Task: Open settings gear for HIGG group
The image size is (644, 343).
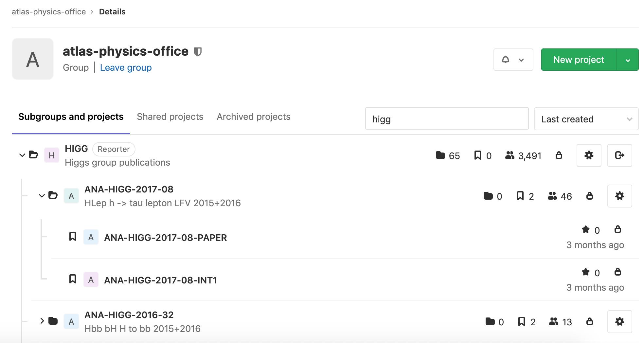Action: [x=589, y=155]
